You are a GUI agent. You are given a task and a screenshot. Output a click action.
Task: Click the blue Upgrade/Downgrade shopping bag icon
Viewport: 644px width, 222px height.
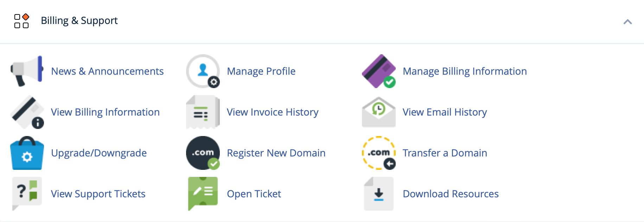point(27,153)
